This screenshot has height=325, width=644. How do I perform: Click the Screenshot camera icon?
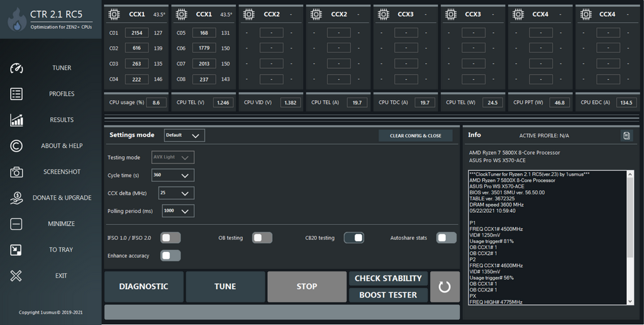click(x=16, y=172)
